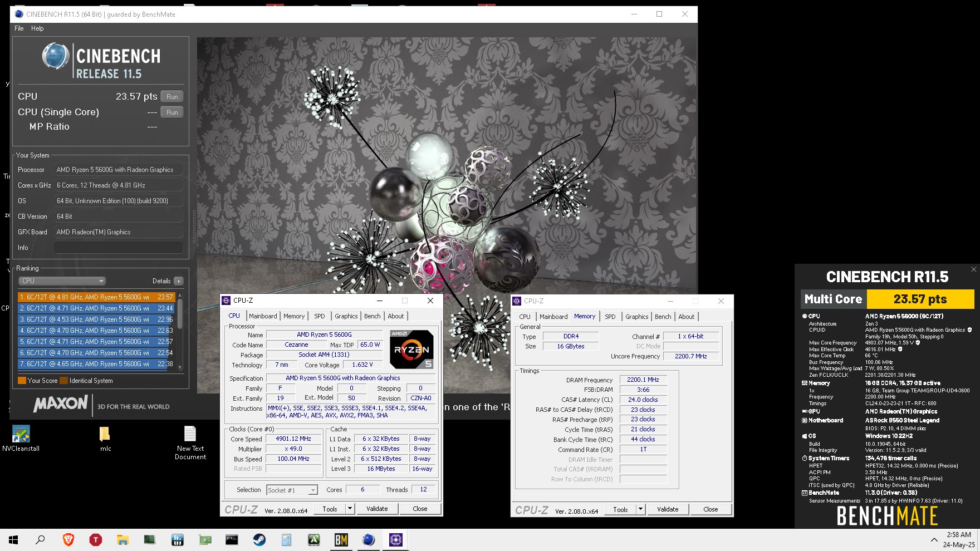
Task: Select ranking row 7 at 4.65 GHz
Action: (x=96, y=364)
